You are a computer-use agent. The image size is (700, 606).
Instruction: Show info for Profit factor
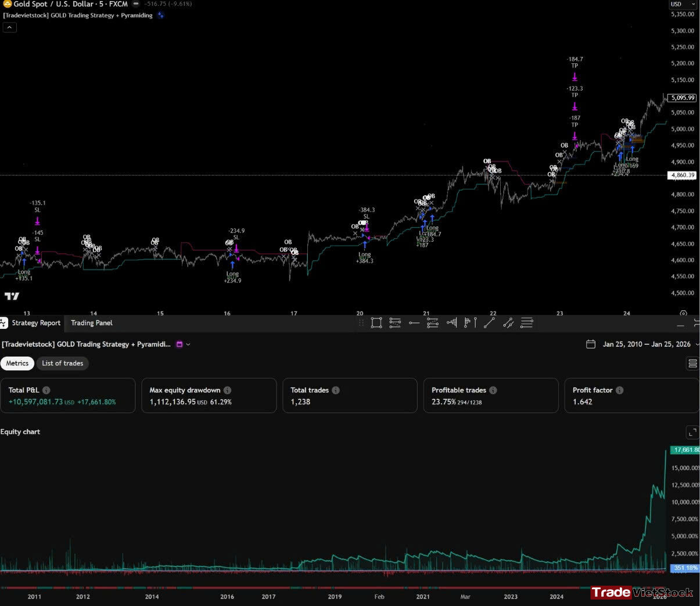620,390
